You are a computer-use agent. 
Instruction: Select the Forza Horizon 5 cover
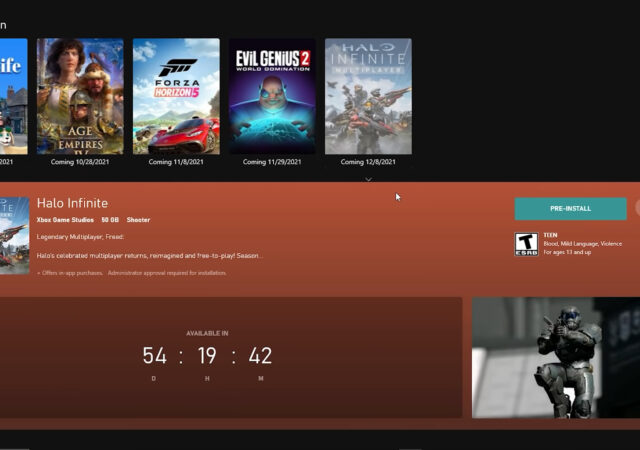176,96
